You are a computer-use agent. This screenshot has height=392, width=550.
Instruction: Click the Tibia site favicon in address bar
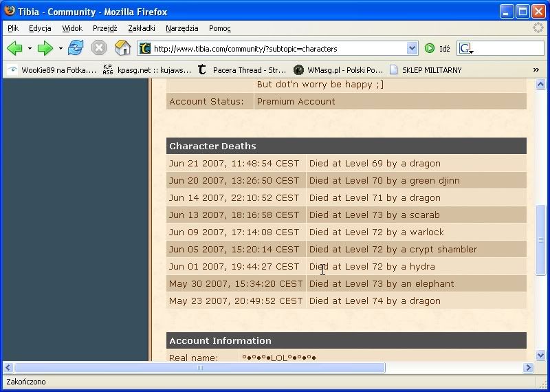click(x=144, y=48)
